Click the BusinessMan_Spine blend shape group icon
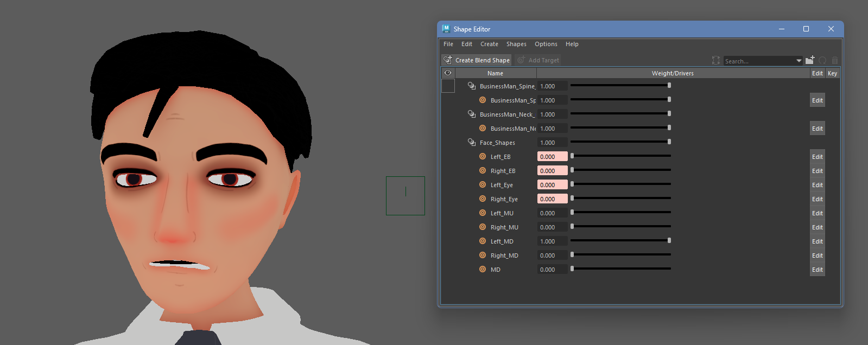This screenshot has height=345, width=868. (472, 86)
